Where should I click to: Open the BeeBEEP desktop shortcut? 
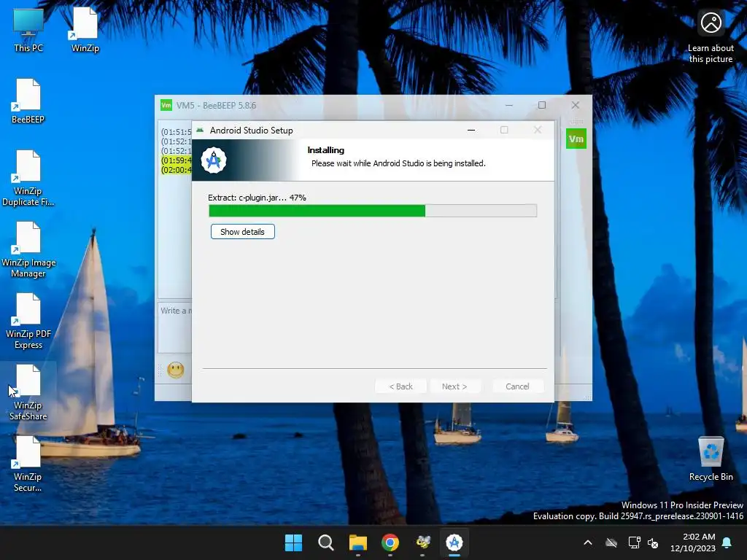(28, 101)
